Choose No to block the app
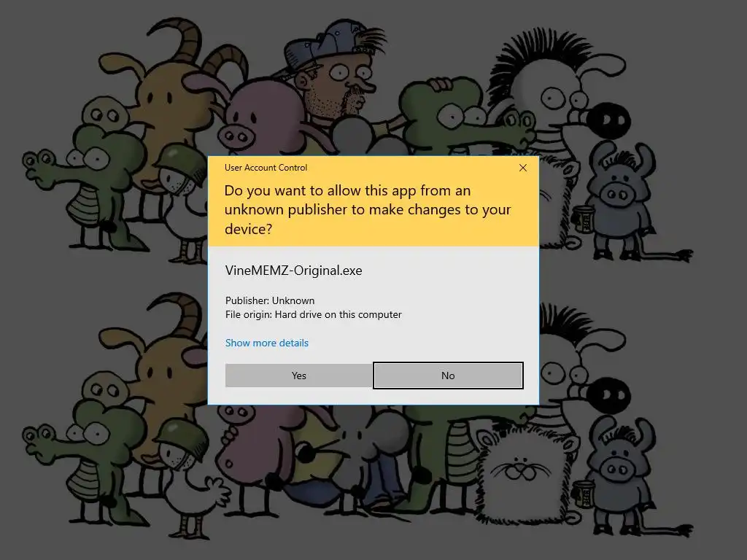Screen dimensions: 747x560 tap(448, 376)
